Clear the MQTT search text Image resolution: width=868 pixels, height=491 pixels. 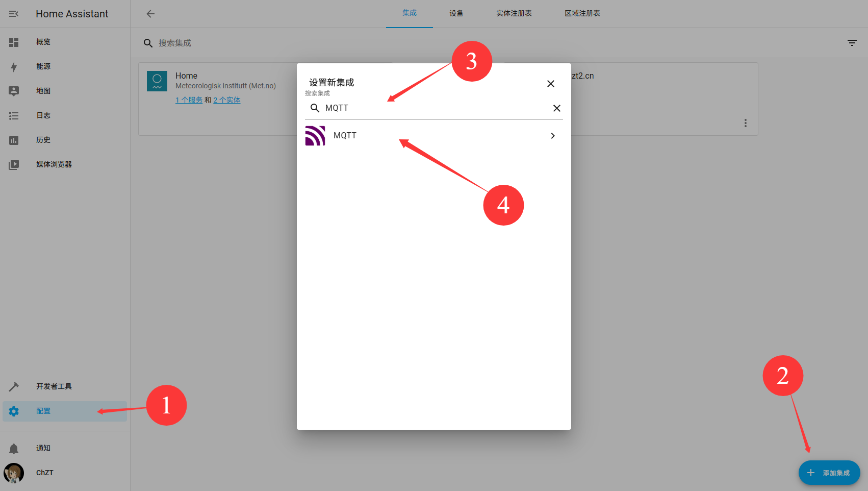556,108
